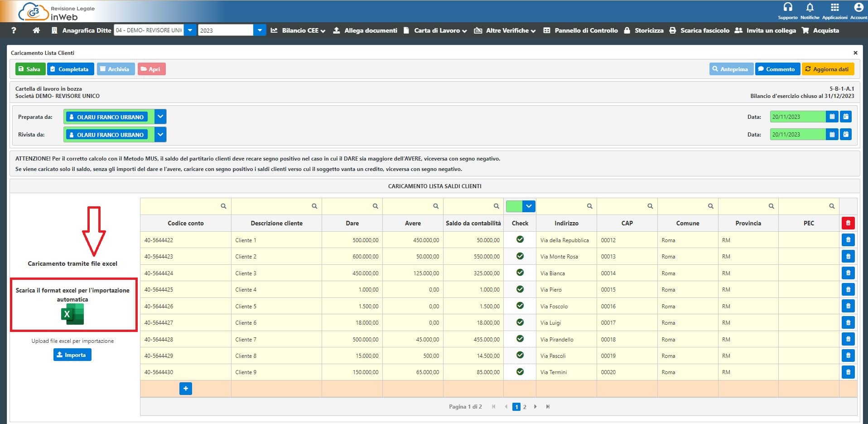Screen dimensions: 868x424
Task: Toggle check mark for Cliente 9
Action: 520,371
